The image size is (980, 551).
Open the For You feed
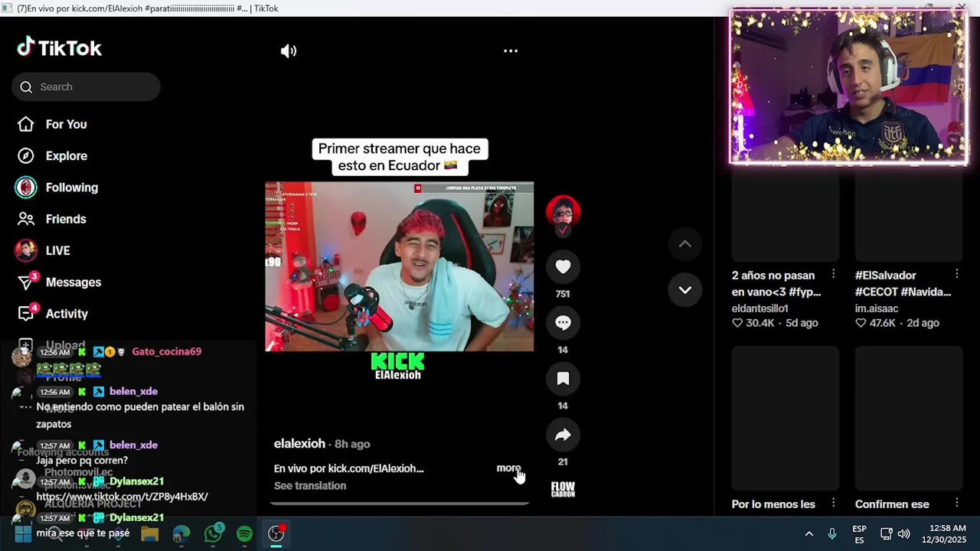coord(66,124)
